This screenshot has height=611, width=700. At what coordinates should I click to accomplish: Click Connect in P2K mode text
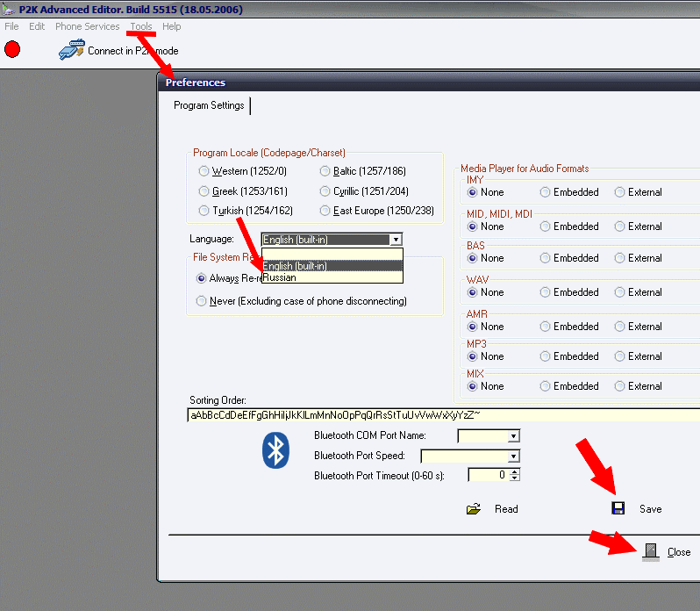(x=133, y=51)
